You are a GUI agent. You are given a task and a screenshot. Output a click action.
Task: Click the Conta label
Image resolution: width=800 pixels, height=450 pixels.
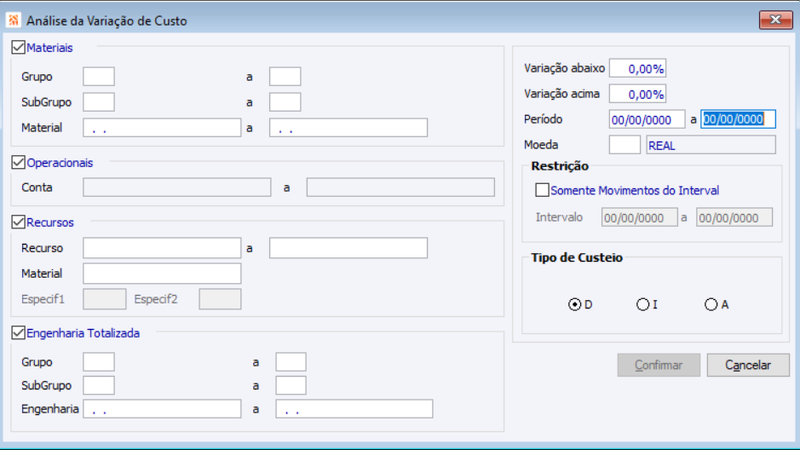pos(37,187)
